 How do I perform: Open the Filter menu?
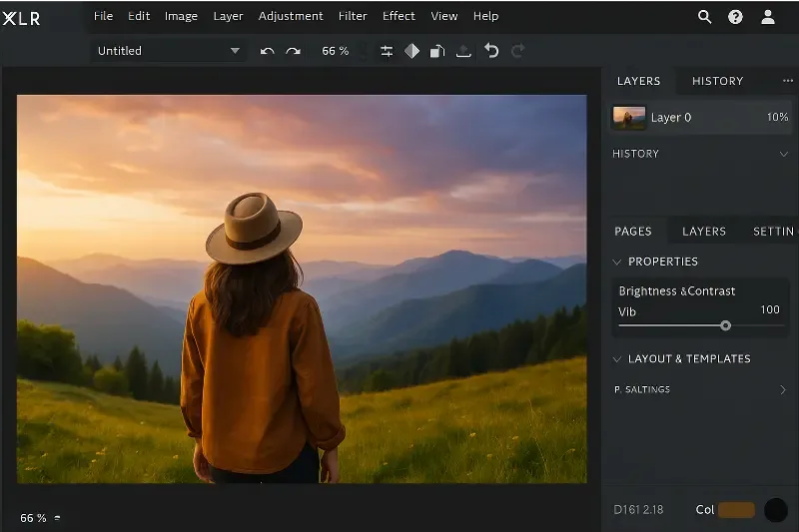(353, 16)
